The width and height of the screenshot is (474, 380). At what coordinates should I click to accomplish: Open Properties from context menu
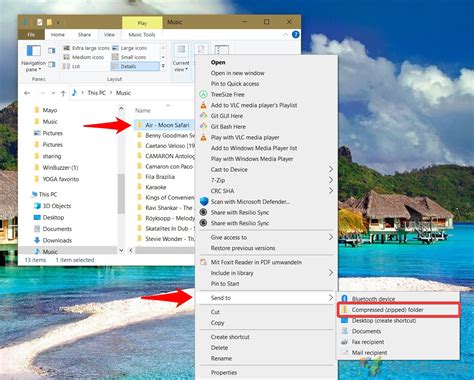pos(224,373)
